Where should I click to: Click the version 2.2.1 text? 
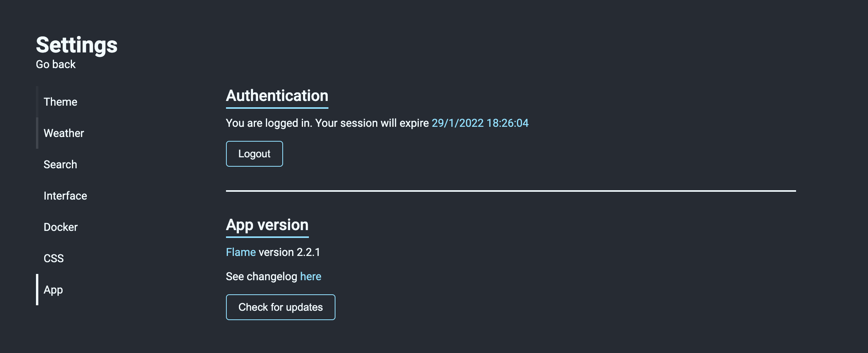289,252
